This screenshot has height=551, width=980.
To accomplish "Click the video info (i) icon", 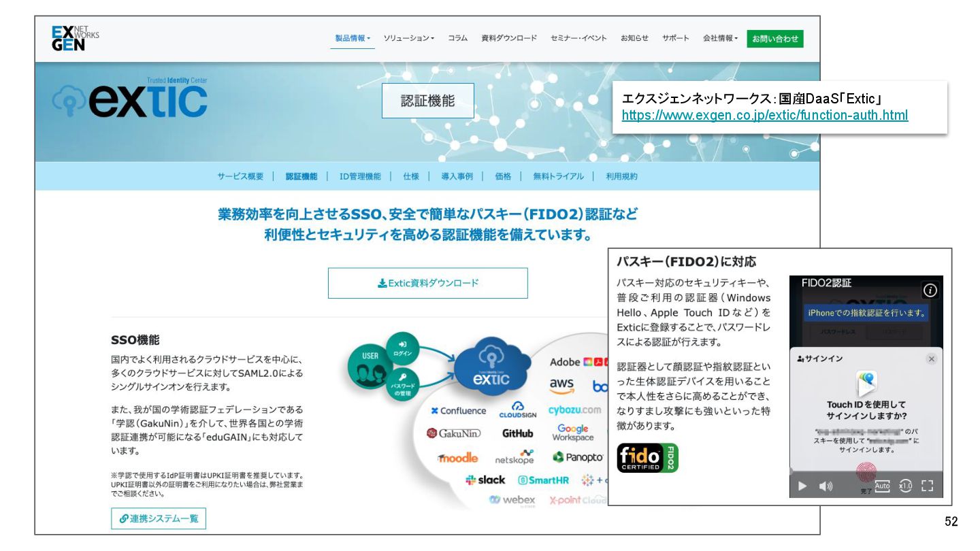I will point(930,290).
